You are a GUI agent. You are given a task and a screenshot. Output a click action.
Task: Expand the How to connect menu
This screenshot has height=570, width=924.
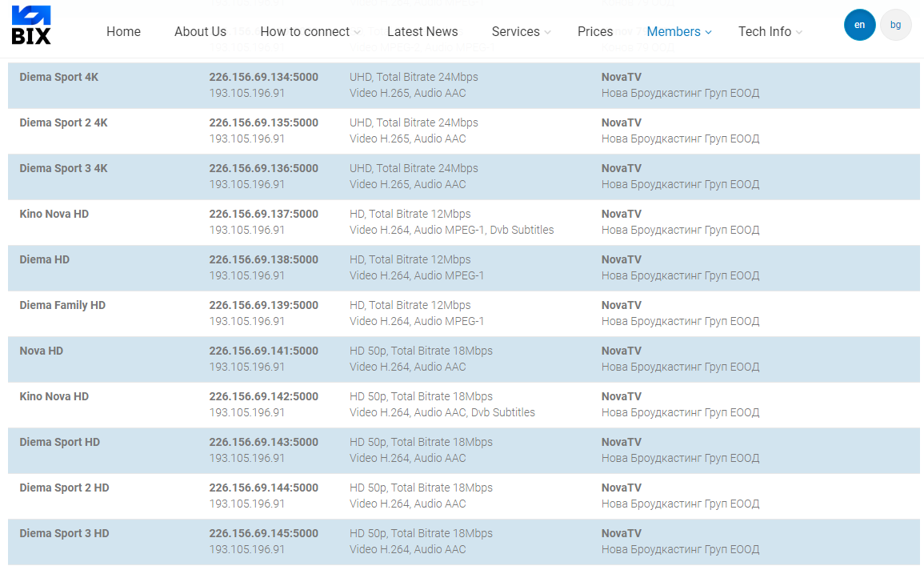(x=310, y=32)
